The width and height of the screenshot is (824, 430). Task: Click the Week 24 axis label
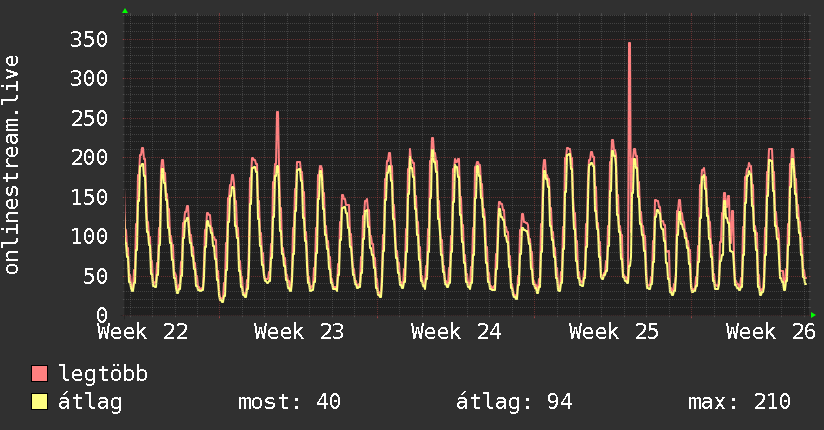click(x=456, y=332)
